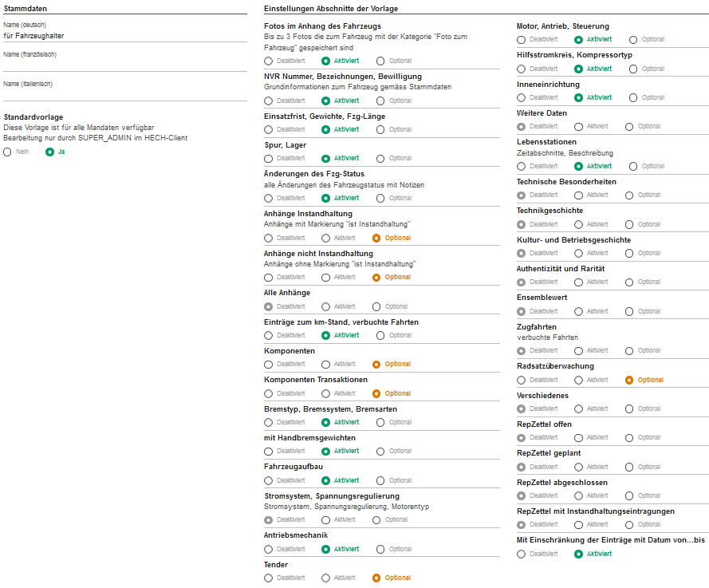Set Fotos im Anhang des Fahrzeugs to Deaktiviert
This screenshot has width=709, height=588.
(269, 61)
